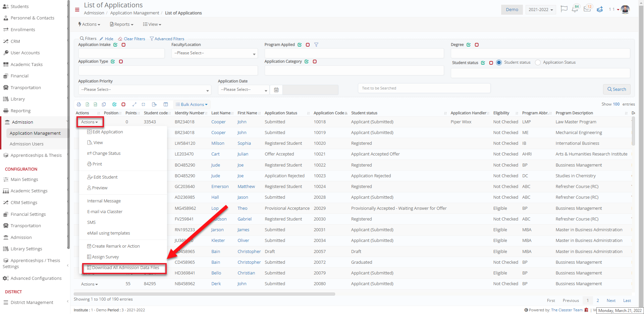Open the Application Date calendar icon
The width and height of the screenshot is (644, 314).
tap(276, 90)
